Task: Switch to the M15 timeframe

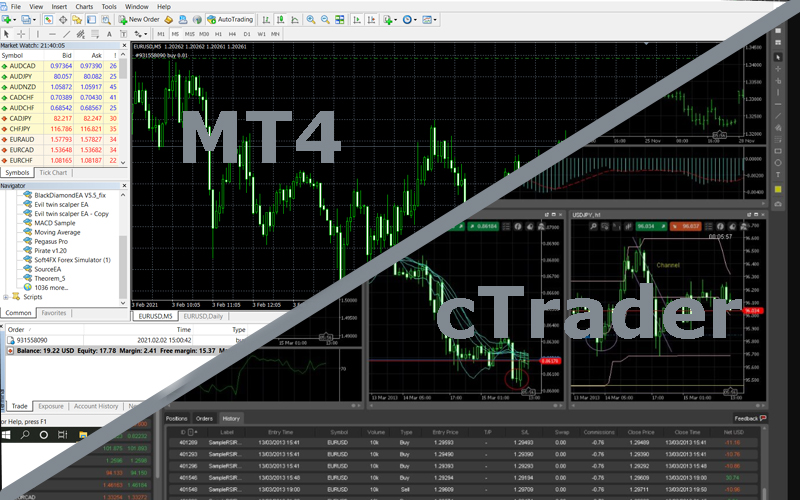Action: [190, 33]
